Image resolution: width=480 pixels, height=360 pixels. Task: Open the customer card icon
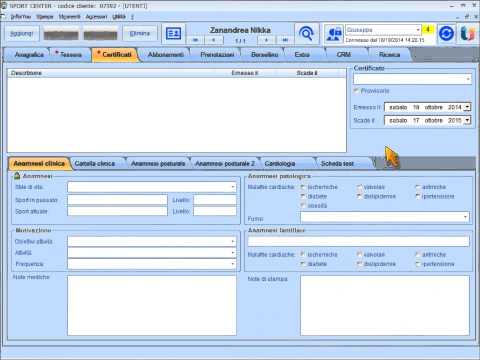pos(173,34)
